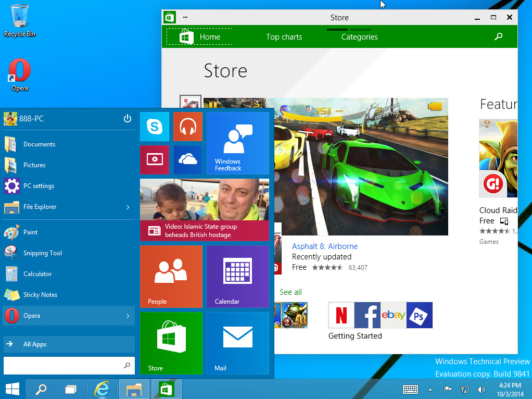
Task: Open the Cloud Raiders featured app
Action: tap(498, 210)
